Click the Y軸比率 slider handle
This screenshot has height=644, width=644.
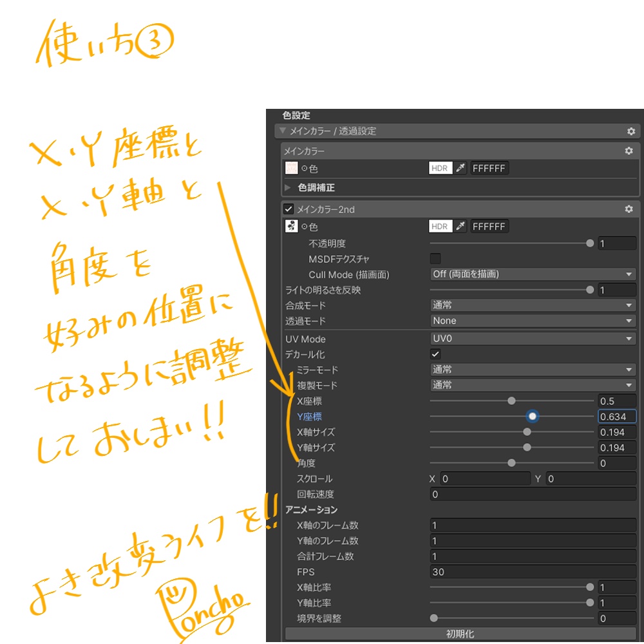pos(590,603)
